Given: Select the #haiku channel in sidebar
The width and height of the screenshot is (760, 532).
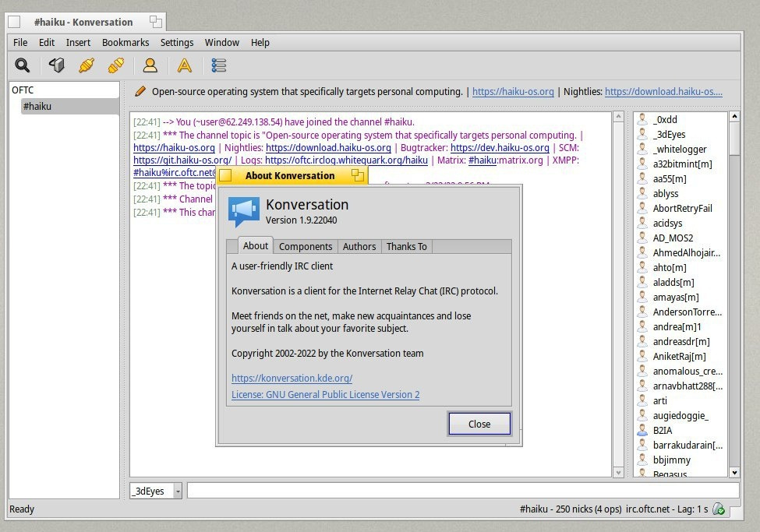Looking at the screenshot, I should (x=70, y=106).
